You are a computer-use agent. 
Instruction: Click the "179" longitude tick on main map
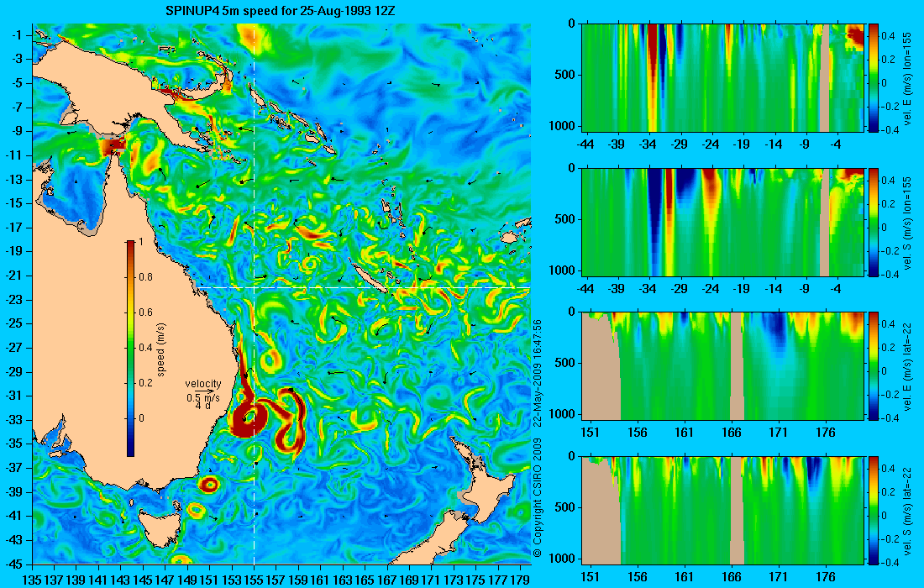point(520,580)
